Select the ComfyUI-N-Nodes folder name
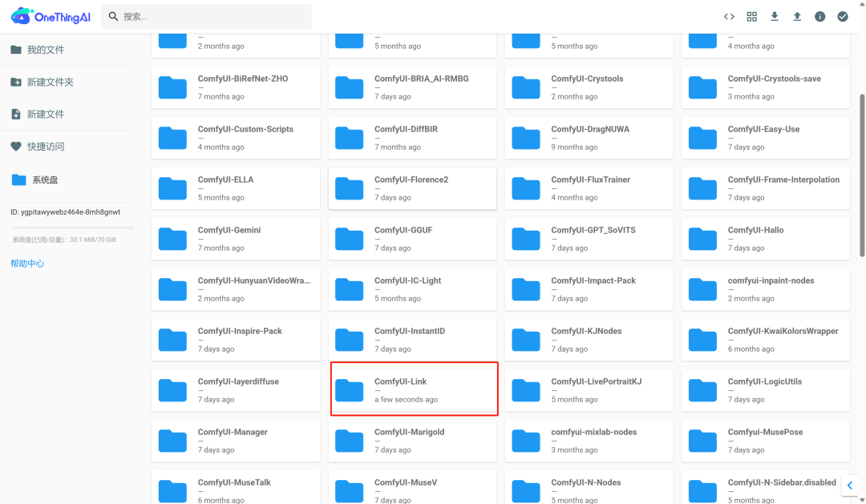The height and width of the screenshot is (504, 866). [585, 482]
